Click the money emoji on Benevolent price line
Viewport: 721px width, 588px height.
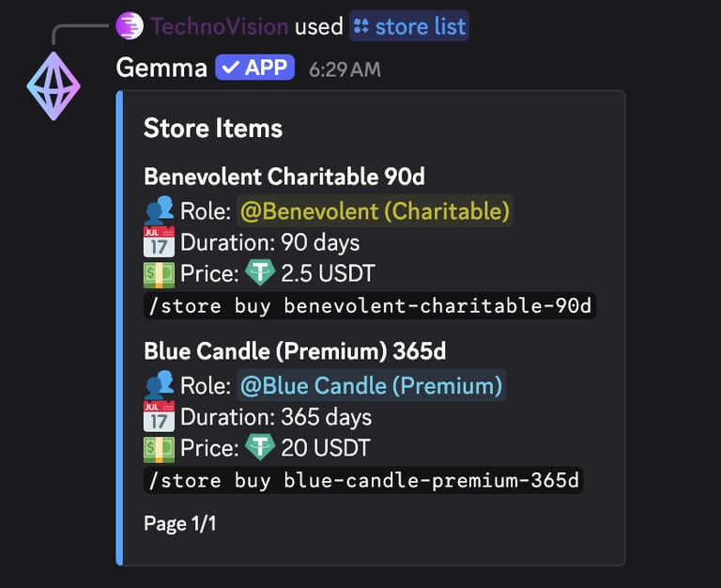point(159,273)
